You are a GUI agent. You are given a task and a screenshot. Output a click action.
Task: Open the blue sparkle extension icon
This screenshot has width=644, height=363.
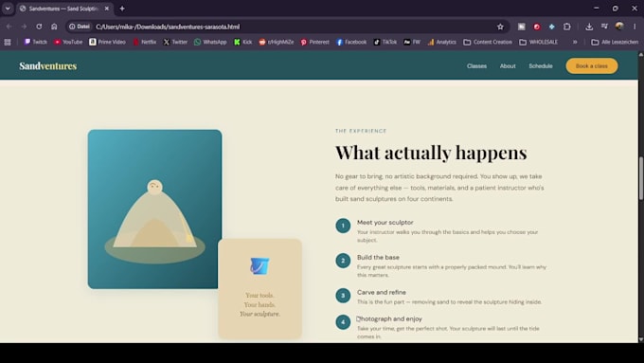551,27
